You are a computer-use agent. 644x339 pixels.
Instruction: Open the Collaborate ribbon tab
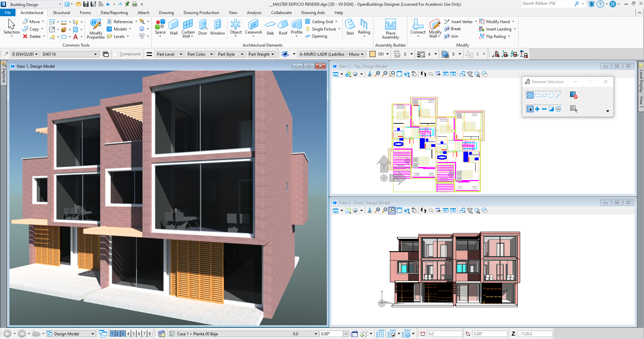coord(281,12)
